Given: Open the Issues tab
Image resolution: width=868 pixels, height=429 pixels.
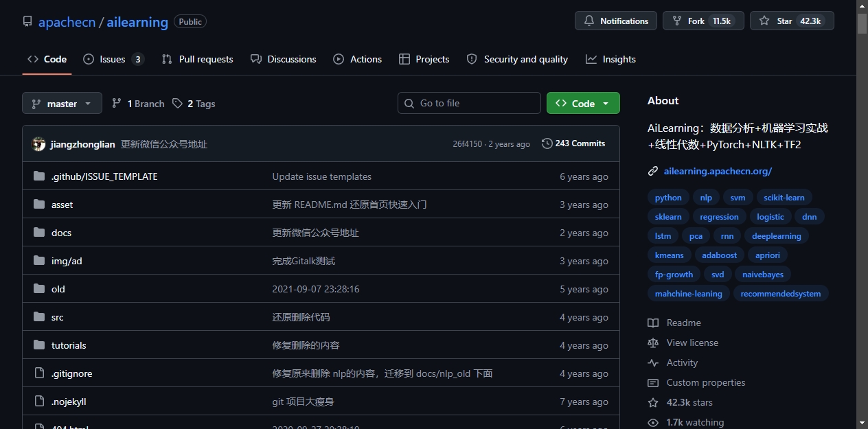Looking at the screenshot, I should pyautogui.click(x=113, y=59).
